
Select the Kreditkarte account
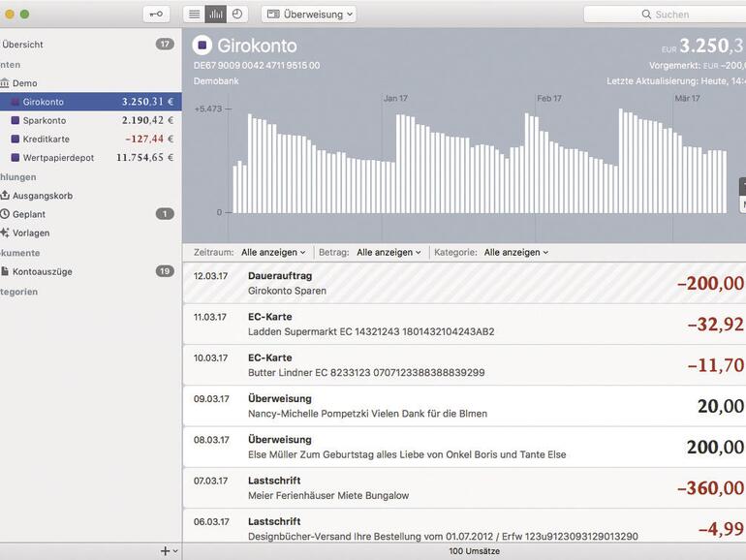(90, 139)
